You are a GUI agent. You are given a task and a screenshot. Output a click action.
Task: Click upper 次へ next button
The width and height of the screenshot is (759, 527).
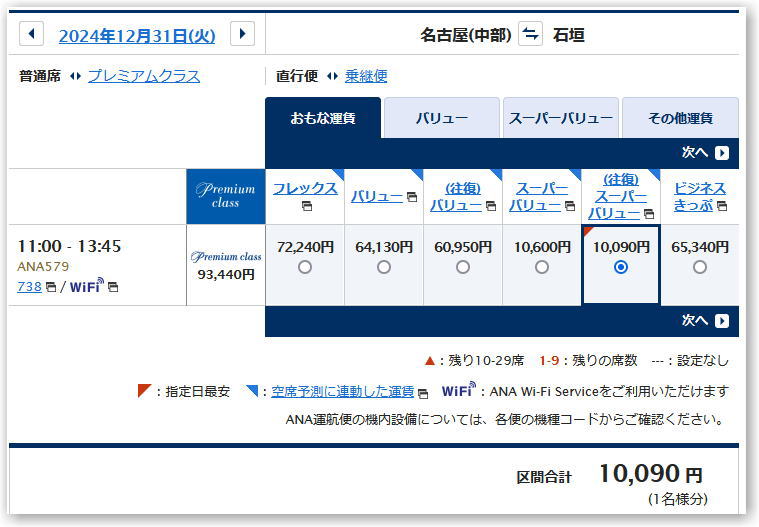point(705,153)
